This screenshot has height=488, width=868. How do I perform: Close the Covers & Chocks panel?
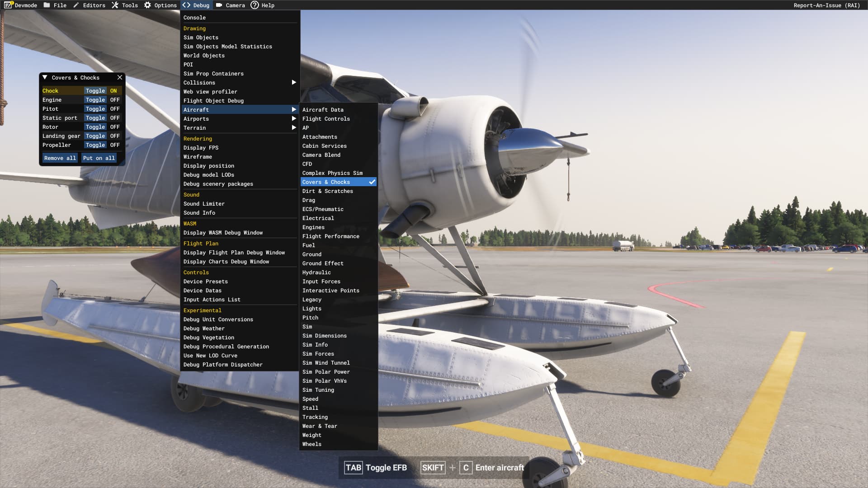coord(120,77)
